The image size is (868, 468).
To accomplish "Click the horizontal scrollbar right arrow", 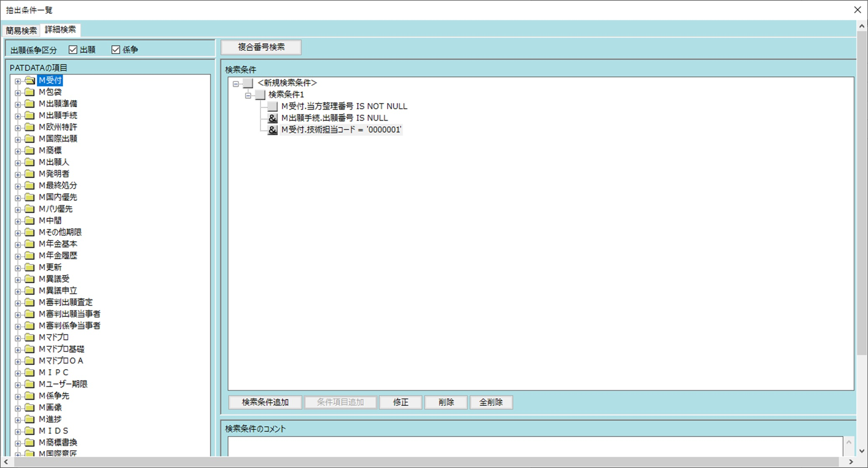I will pos(851,462).
